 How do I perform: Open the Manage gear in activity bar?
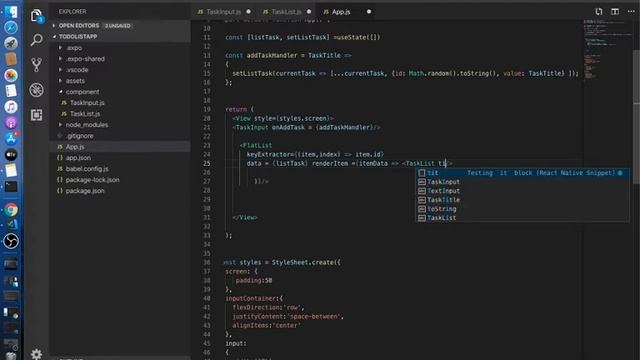point(36,354)
